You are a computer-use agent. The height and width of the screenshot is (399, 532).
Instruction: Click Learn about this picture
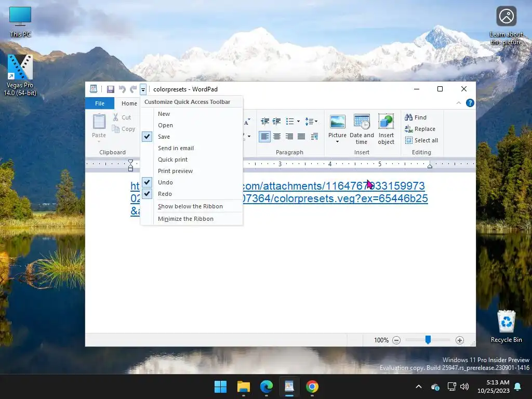coord(506,26)
